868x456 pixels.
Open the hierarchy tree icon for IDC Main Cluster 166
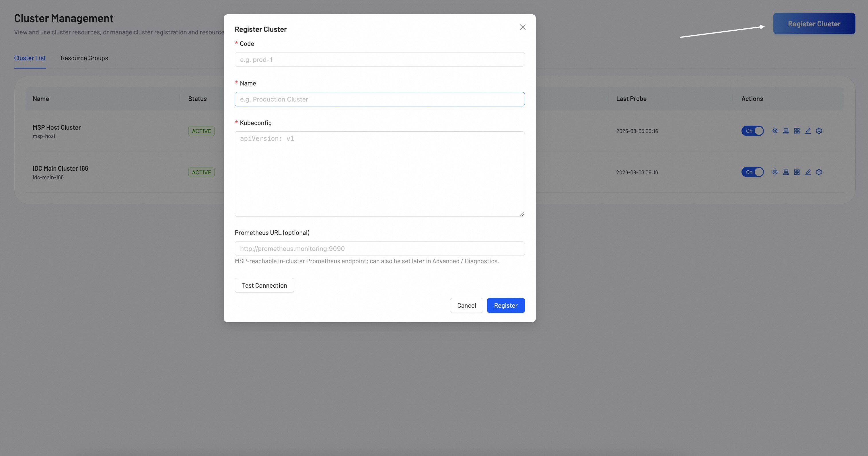coord(786,172)
